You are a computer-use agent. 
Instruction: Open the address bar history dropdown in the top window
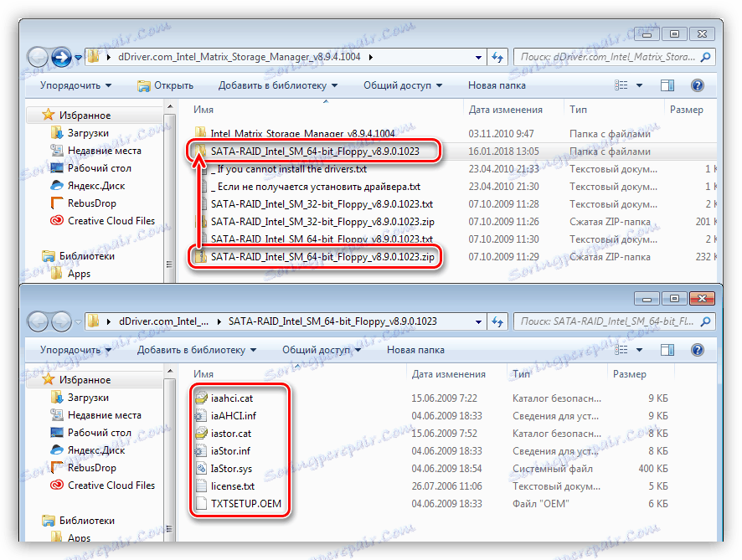tap(478, 57)
